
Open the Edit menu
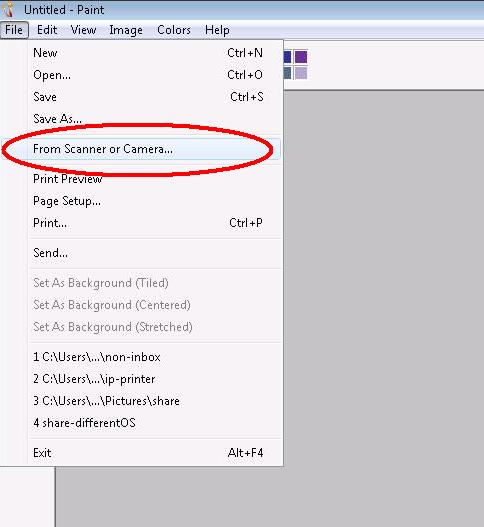pos(47,30)
